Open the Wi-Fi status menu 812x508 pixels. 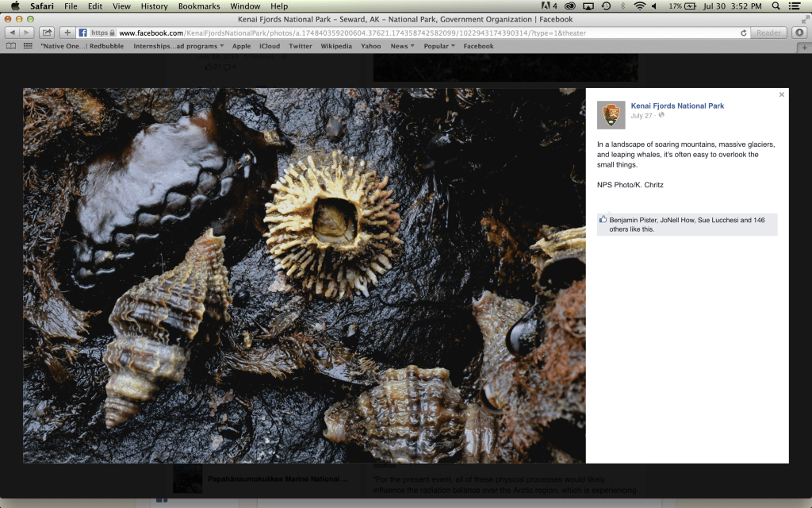[639, 6]
